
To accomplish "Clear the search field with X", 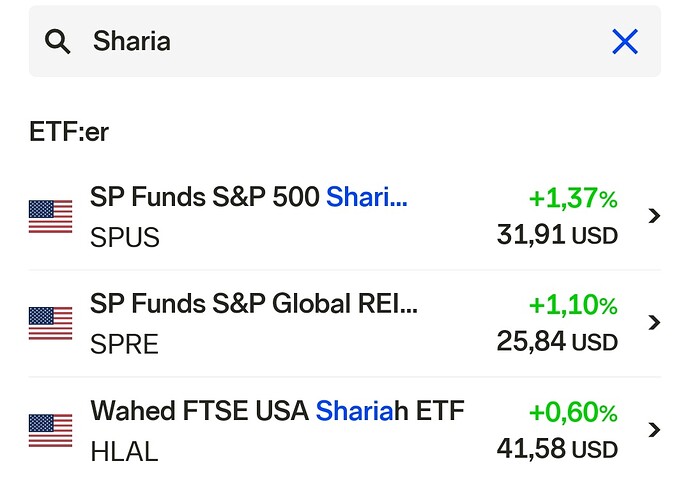I will click(x=625, y=42).
